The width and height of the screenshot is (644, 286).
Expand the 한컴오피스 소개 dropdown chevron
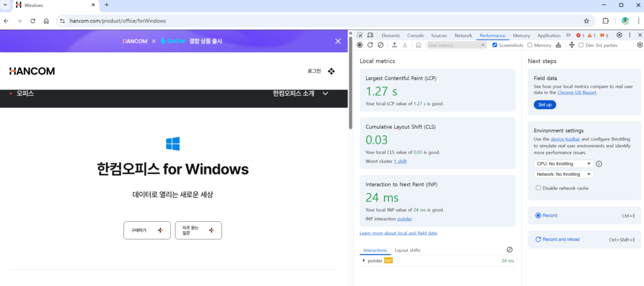(x=325, y=93)
